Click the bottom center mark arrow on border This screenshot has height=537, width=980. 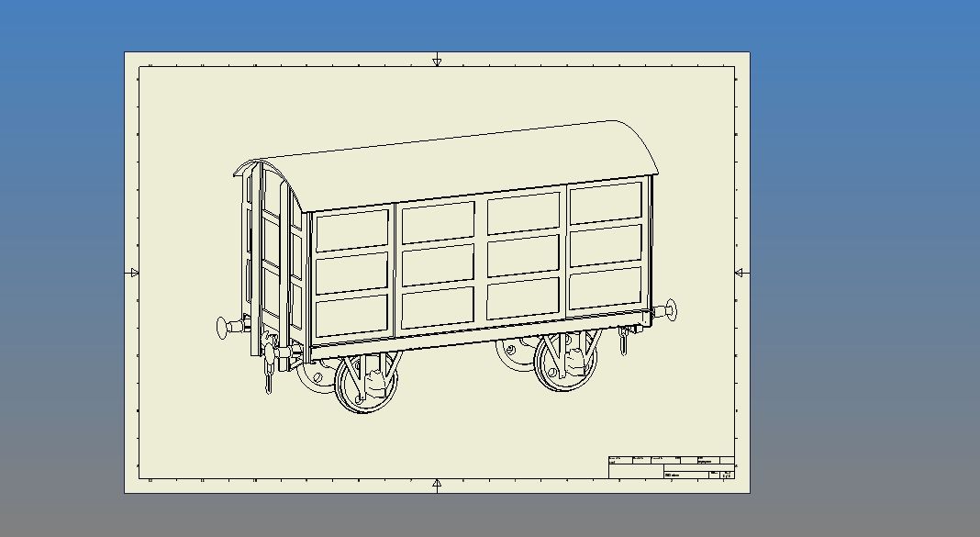tap(437, 483)
